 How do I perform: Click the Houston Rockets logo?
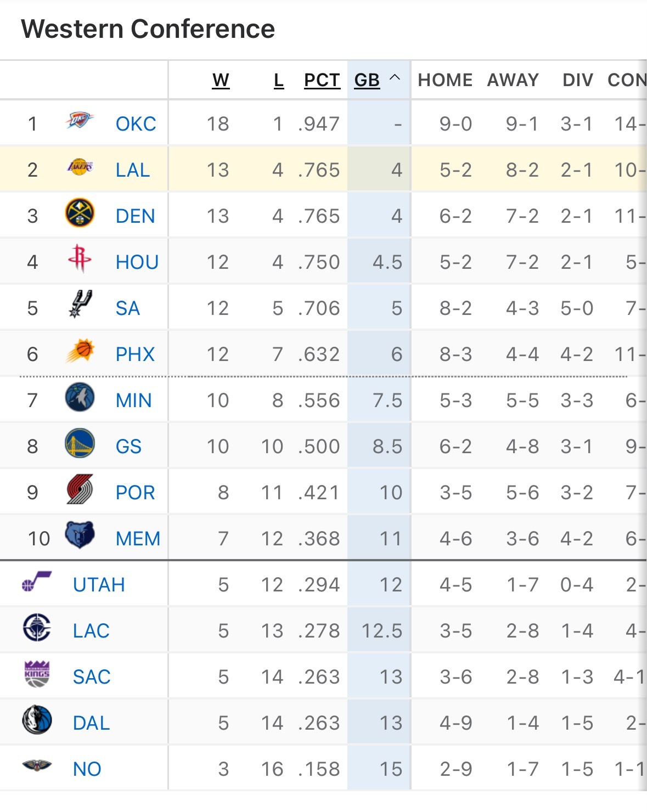[x=80, y=259]
